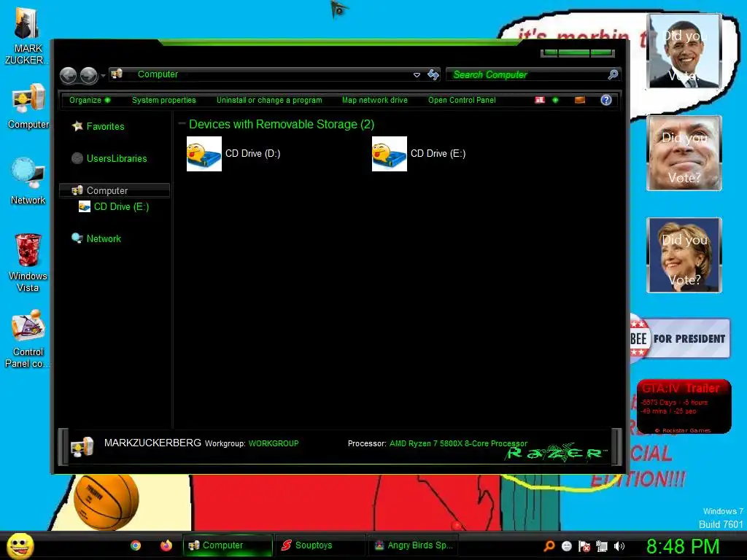Collapse Devices with Removable Storage group
The height and width of the screenshot is (560, 747).
coord(182,124)
